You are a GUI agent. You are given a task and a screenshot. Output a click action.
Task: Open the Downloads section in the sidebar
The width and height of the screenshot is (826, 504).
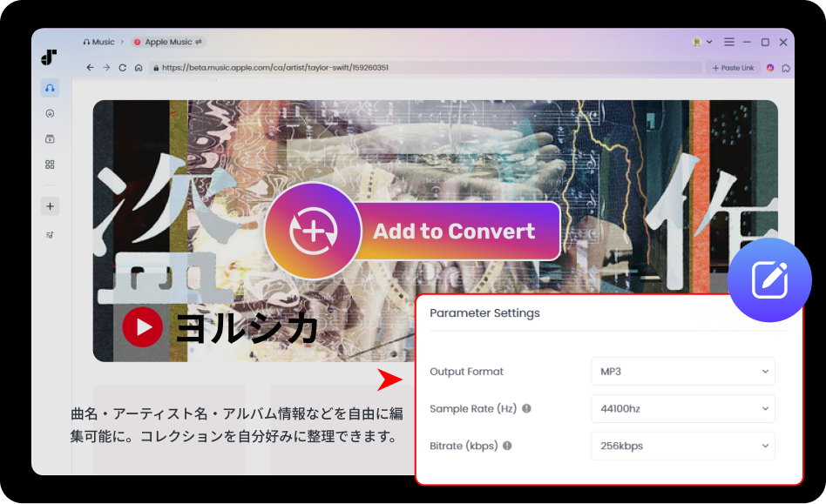pos(50,113)
